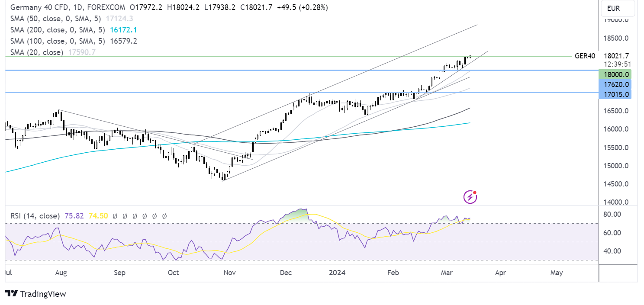Click the 18500.0 price axis label

[x=616, y=38]
